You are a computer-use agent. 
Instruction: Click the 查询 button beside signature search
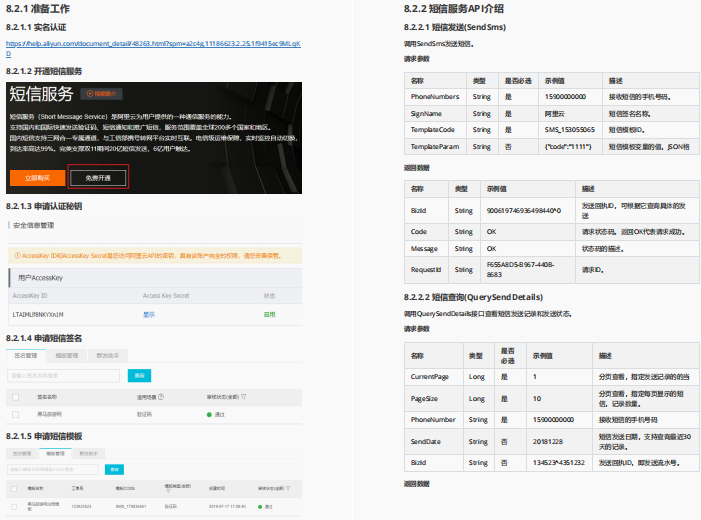139,376
